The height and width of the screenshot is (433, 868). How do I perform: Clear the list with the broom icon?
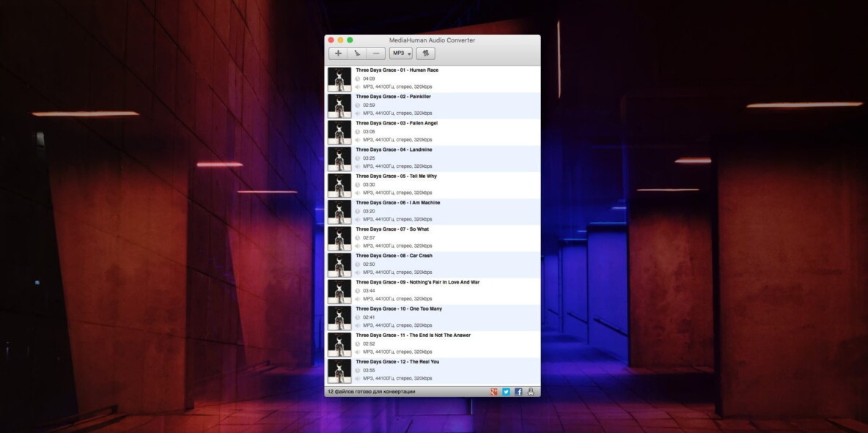[357, 53]
